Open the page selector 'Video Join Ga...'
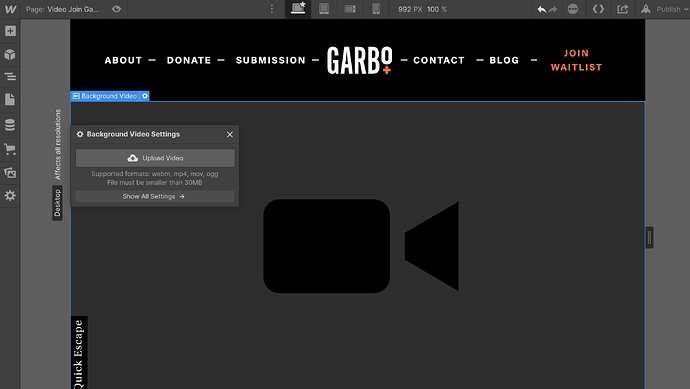 (62, 9)
